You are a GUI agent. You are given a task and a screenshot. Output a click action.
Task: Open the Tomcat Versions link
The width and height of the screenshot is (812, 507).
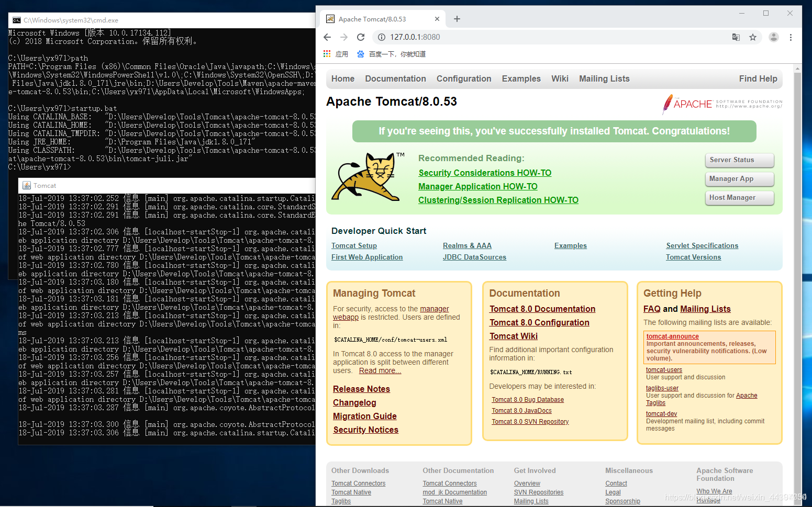click(x=693, y=257)
